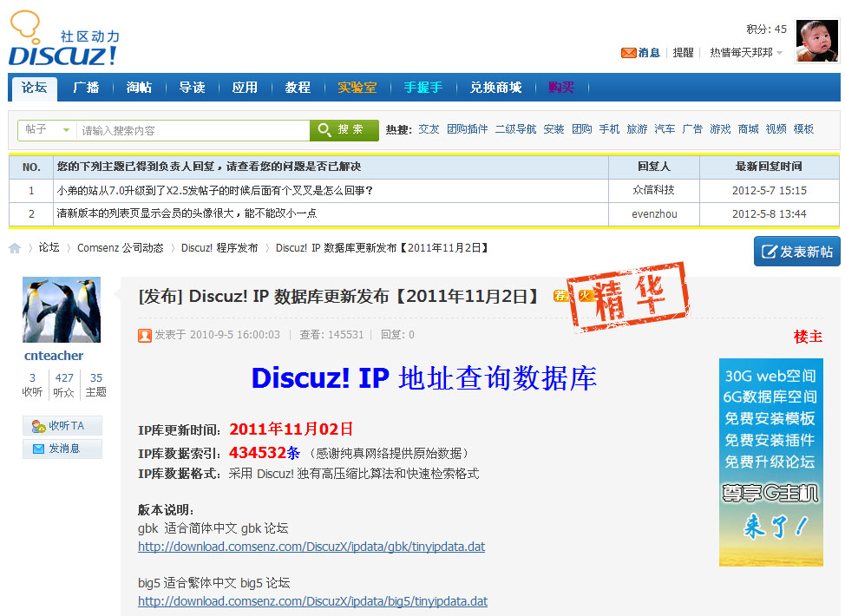Click the home icon in breadcrumb
Image resolution: width=845 pixels, height=616 pixels.
tap(15, 248)
